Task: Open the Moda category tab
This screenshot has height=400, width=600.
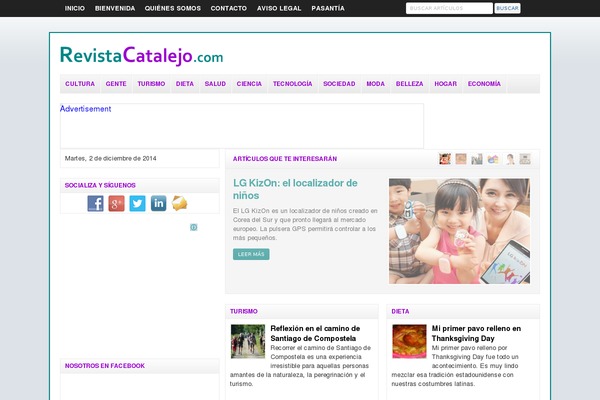Action: (x=375, y=83)
